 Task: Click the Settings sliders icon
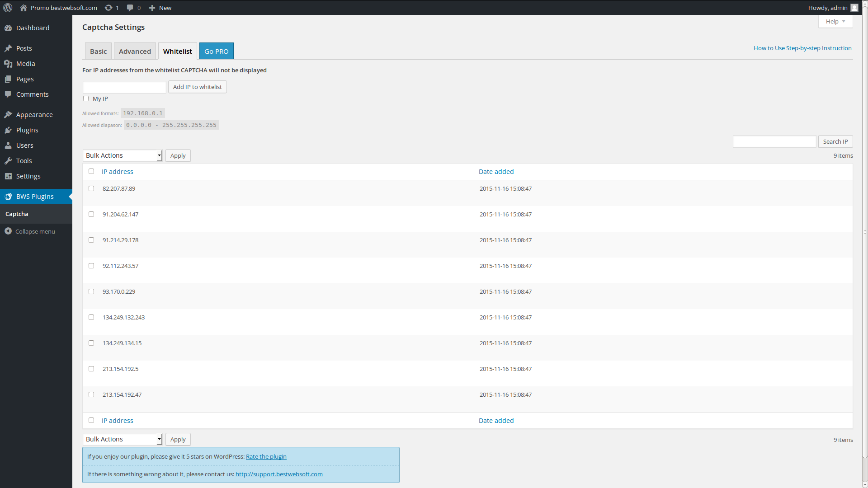(8, 176)
